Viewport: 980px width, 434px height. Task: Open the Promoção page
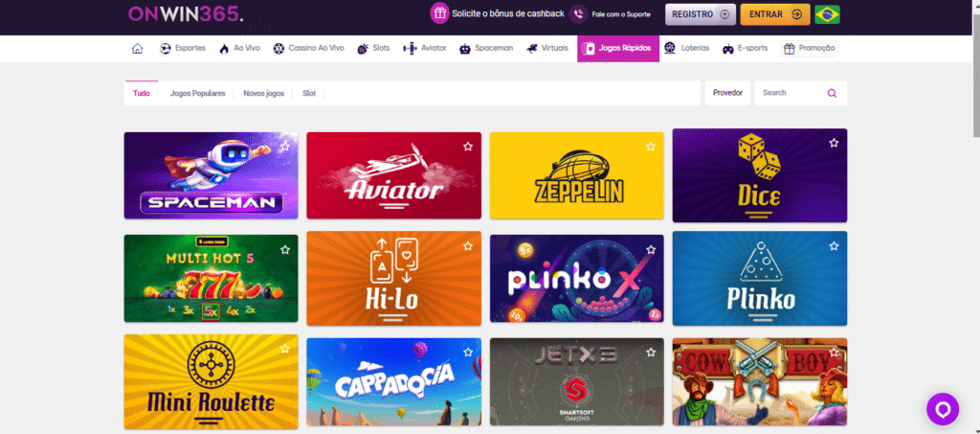(810, 48)
